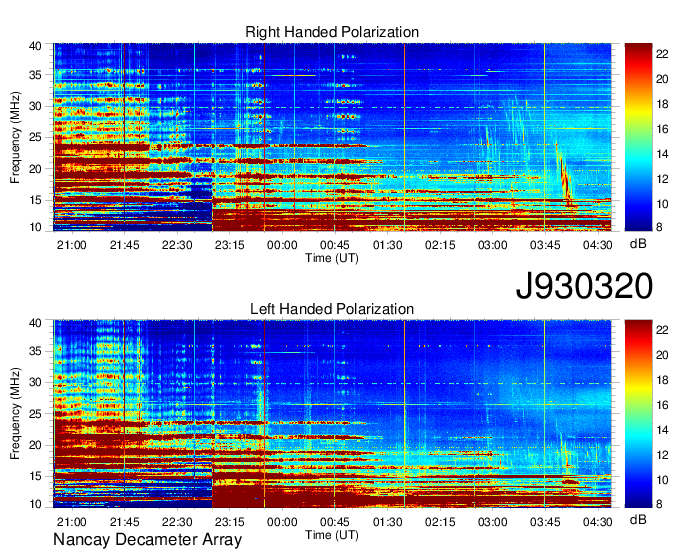Click 01:30 tick under Right Handed plot

point(388,245)
